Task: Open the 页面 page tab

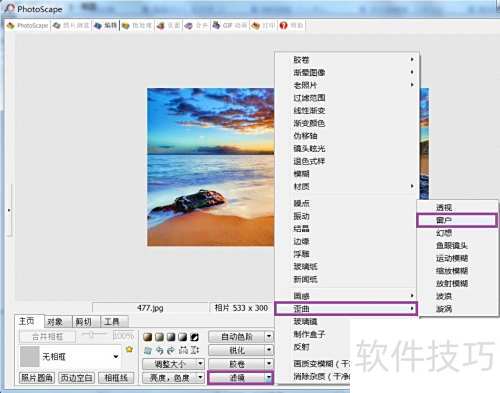Action: [169, 25]
